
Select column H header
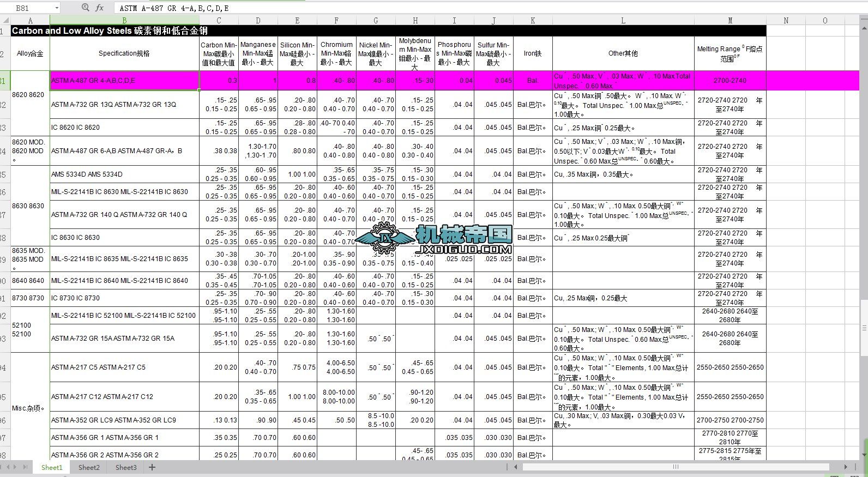click(x=415, y=21)
